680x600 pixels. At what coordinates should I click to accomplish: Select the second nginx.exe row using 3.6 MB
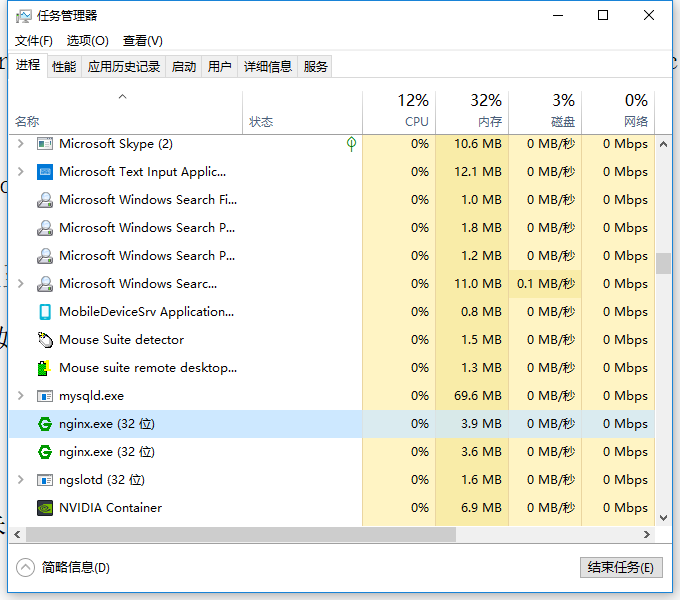[x=332, y=452]
